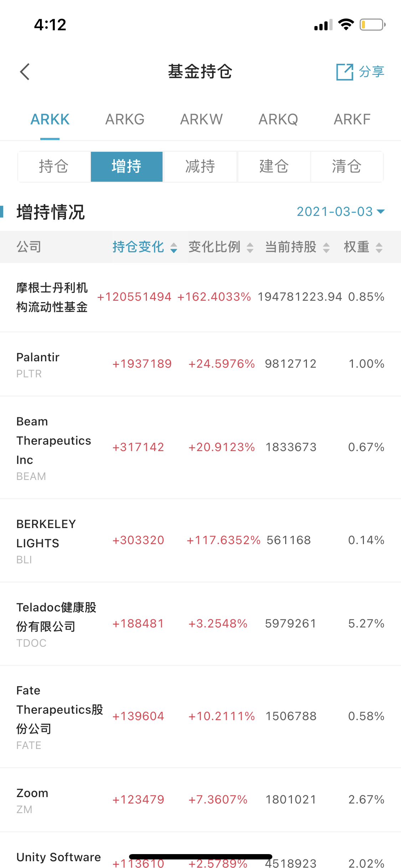Switch to the ARKW fund tab
401x868 pixels.
(x=201, y=119)
